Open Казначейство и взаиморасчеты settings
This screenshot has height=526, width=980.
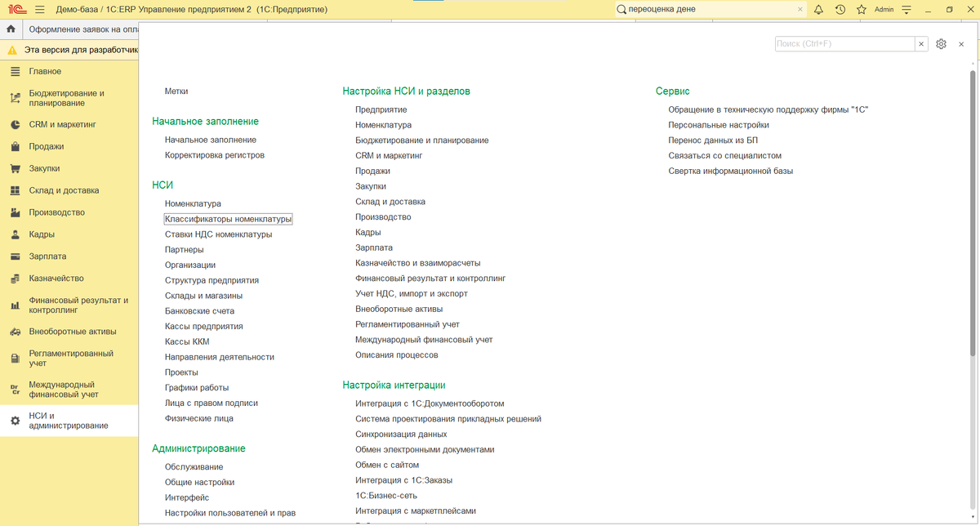[417, 263]
